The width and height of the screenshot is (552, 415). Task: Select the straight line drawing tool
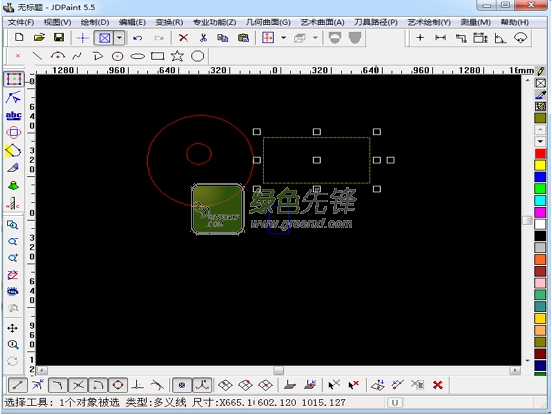37,56
